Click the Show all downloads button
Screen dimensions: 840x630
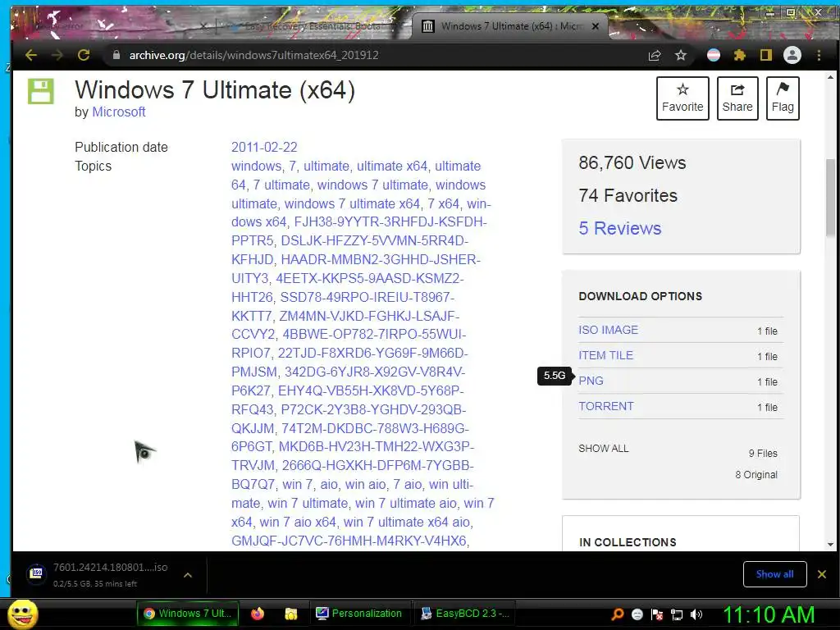774,574
